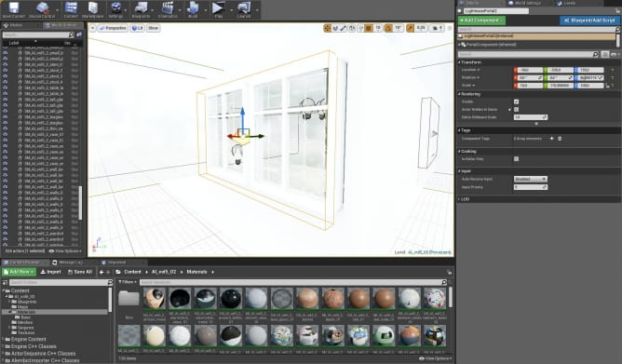This screenshot has height=364, width=622.
Task: Click the Details panel property matrix icon
Action: [605, 54]
